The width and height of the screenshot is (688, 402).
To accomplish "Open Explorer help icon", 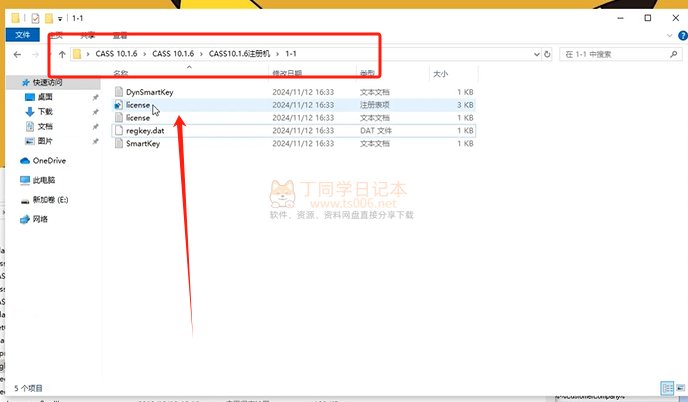I will coord(683,36).
